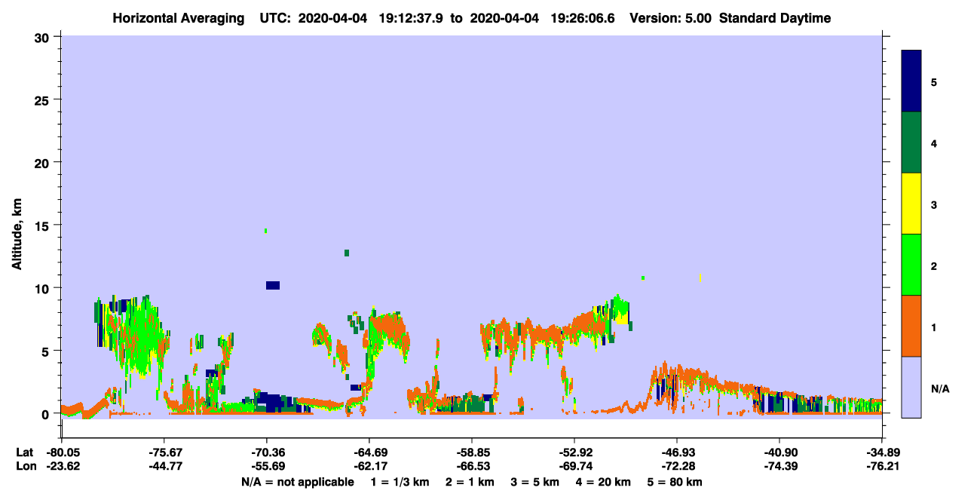Click the latitude value -70.36
The image size is (980, 503).
[267, 452]
